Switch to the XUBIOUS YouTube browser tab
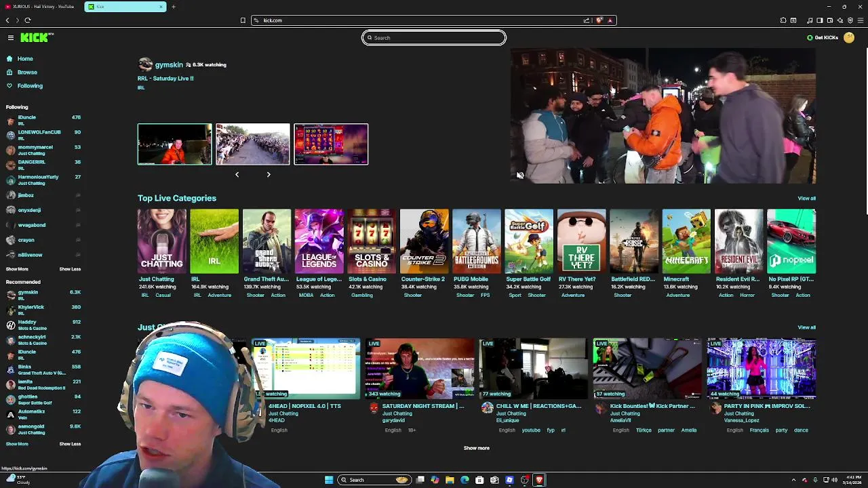868x488 pixels. 41,7
